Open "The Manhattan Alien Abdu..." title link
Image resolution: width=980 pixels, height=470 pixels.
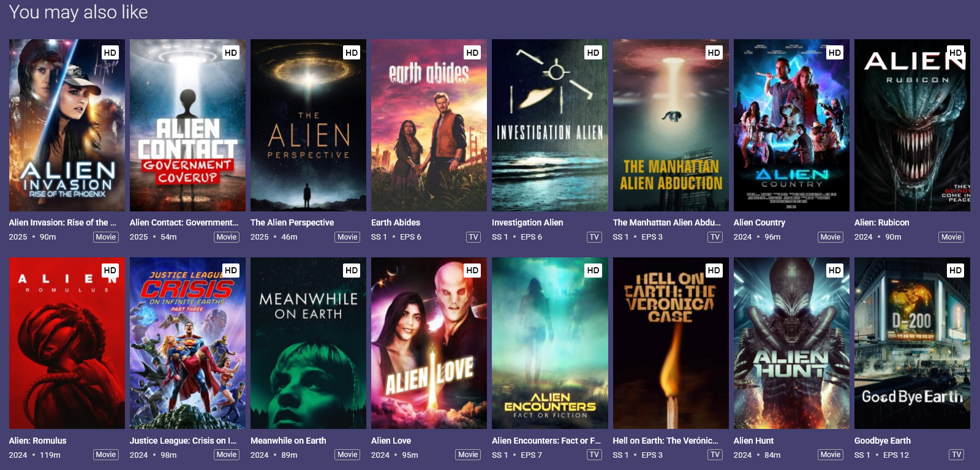(x=667, y=222)
